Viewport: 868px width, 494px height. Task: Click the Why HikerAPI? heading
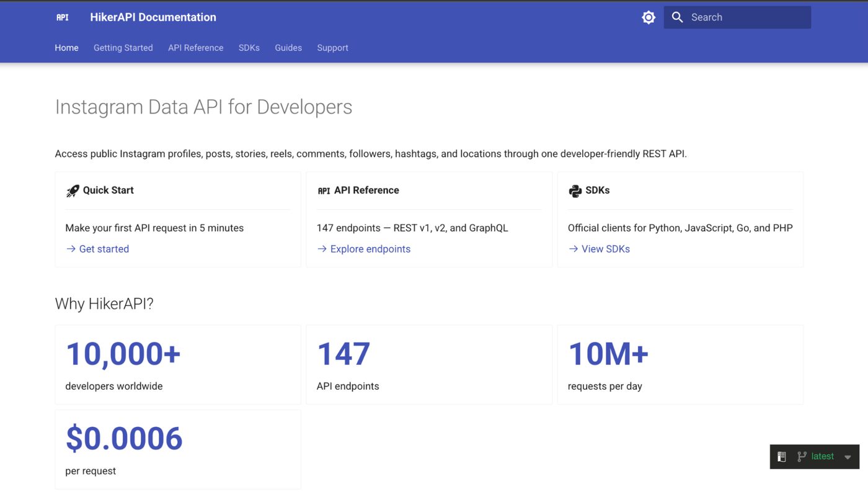point(104,303)
